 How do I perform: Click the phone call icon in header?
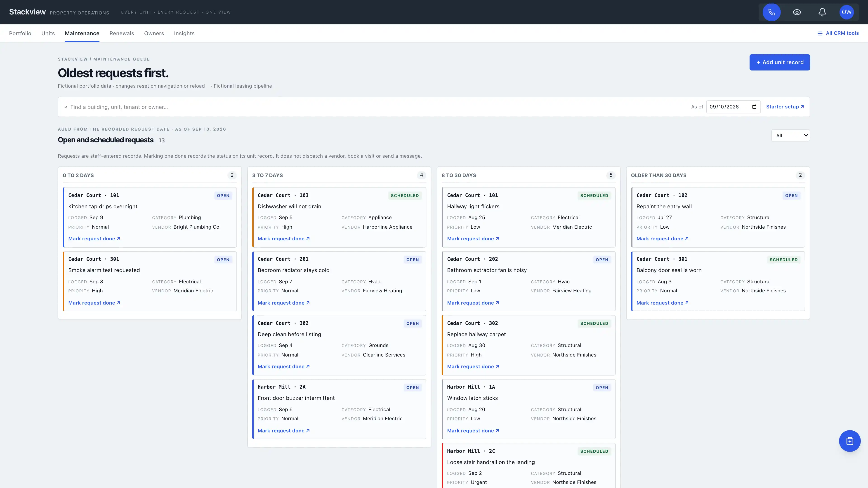pyautogui.click(x=771, y=12)
